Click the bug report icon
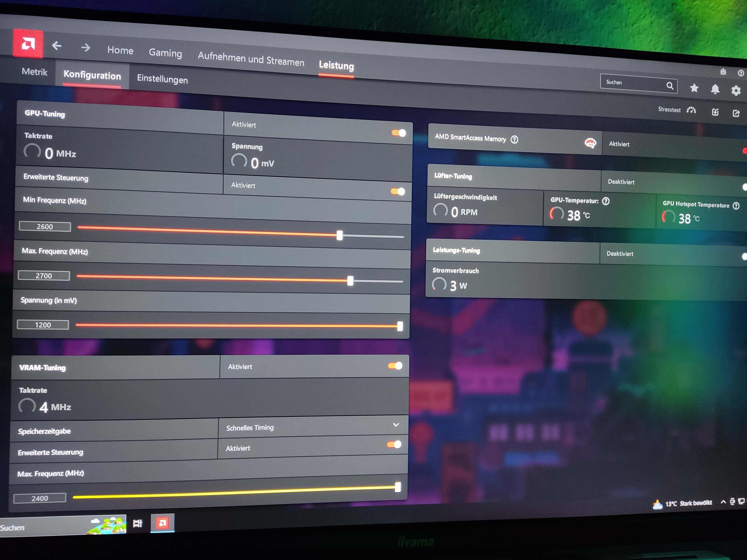Viewport: 747px width, 560px height. [x=723, y=72]
